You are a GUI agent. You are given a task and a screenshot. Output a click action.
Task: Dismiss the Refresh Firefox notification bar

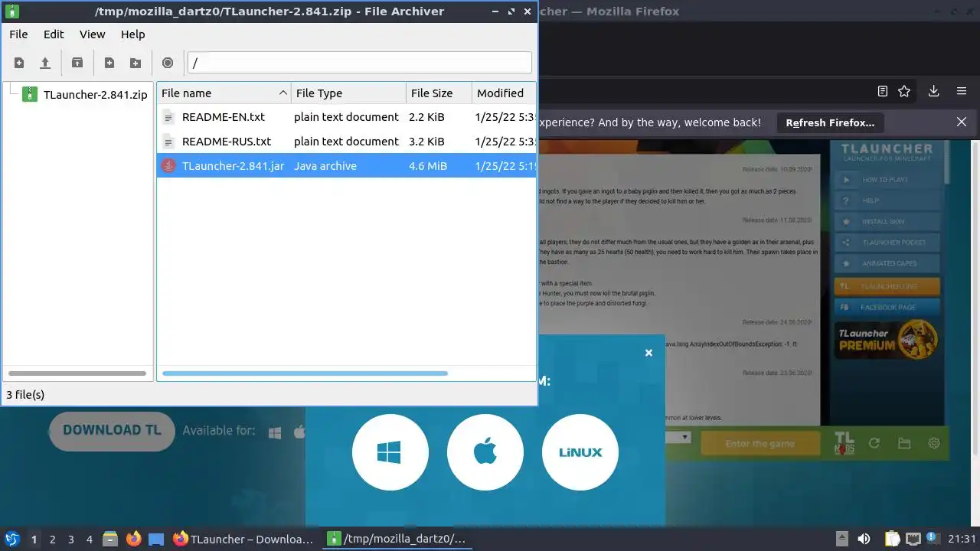[962, 122]
